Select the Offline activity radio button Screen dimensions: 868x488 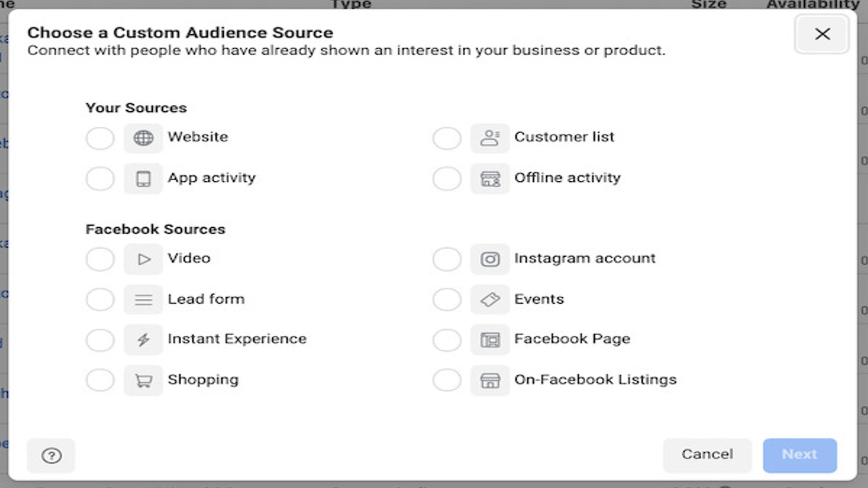[448, 178]
